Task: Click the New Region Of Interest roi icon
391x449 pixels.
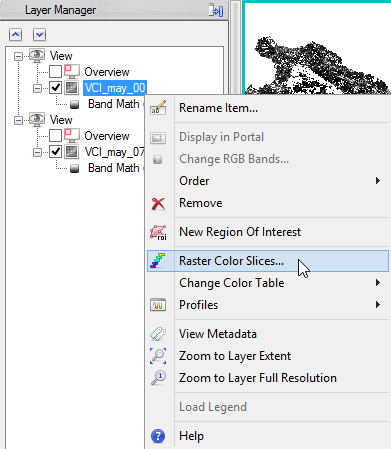Action: (x=158, y=232)
